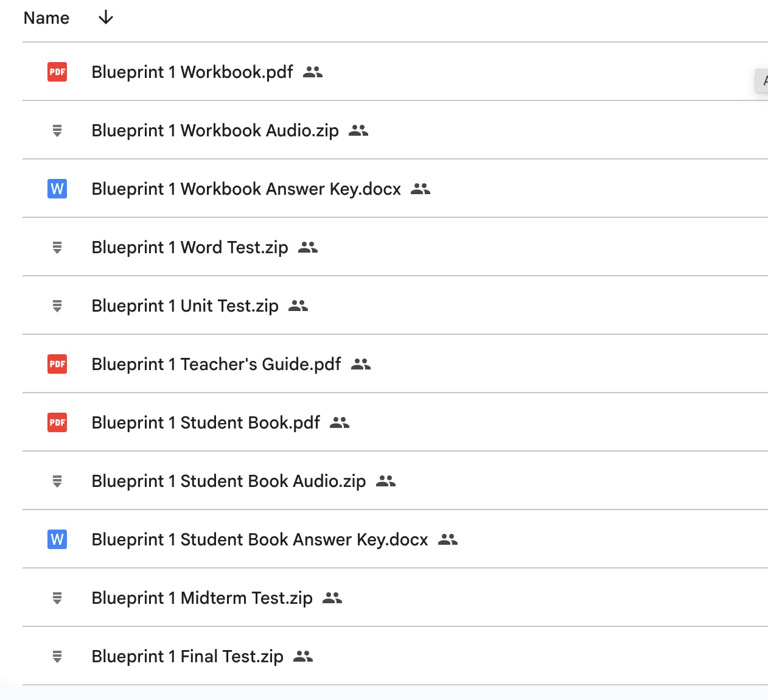The image size is (768, 700).
Task: Click the zip archive icon for Workbook Audio
Action: pyautogui.click(x=57, y=130)
